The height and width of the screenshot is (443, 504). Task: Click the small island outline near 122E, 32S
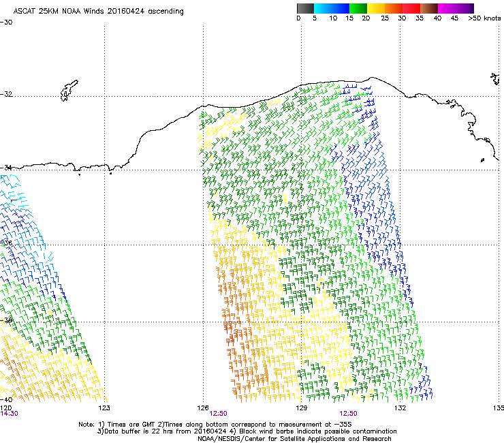[x=69, y=91]
